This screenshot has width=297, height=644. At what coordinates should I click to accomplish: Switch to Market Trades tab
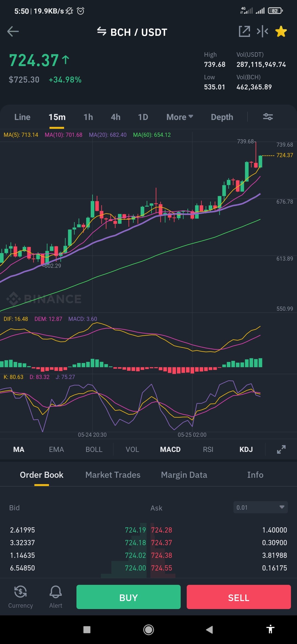pos(113,475)
